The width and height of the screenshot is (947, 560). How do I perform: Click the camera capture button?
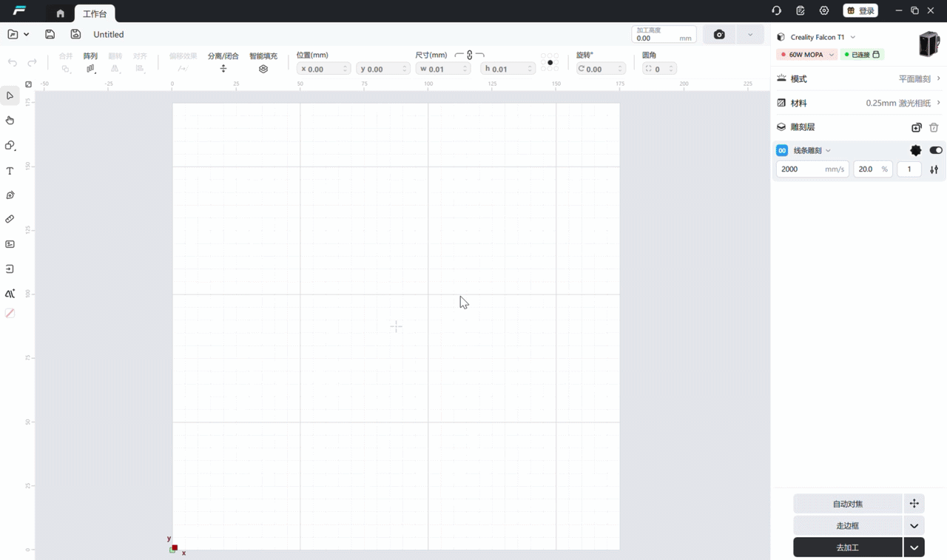[719, 35]
